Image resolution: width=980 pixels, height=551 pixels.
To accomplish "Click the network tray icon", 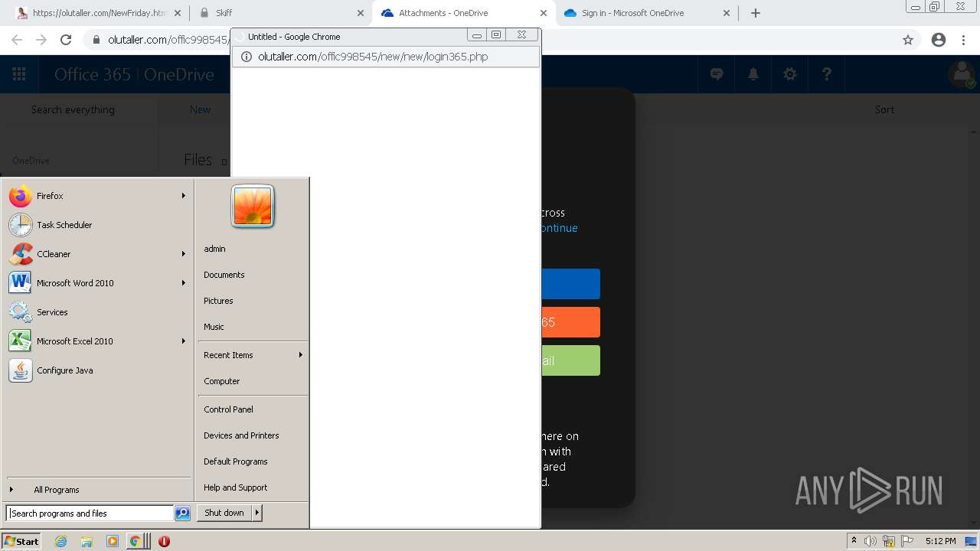I will pyautogui.click(x=889, y=541).
